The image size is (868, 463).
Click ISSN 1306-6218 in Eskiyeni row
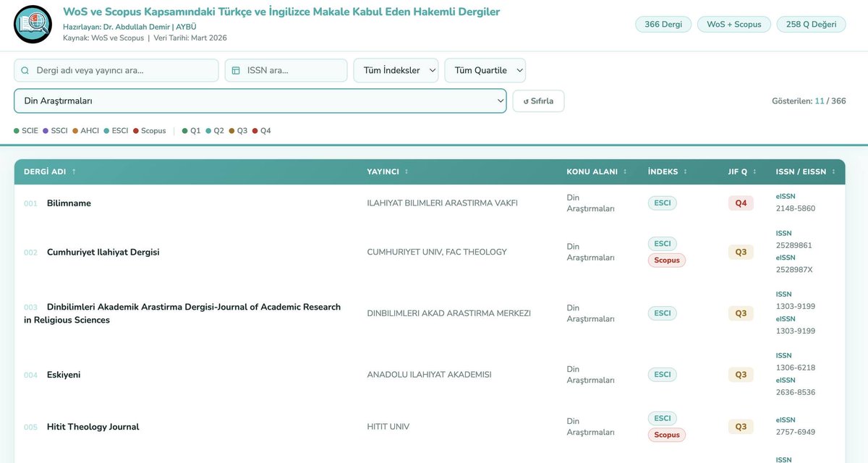(x=796, y=368)
